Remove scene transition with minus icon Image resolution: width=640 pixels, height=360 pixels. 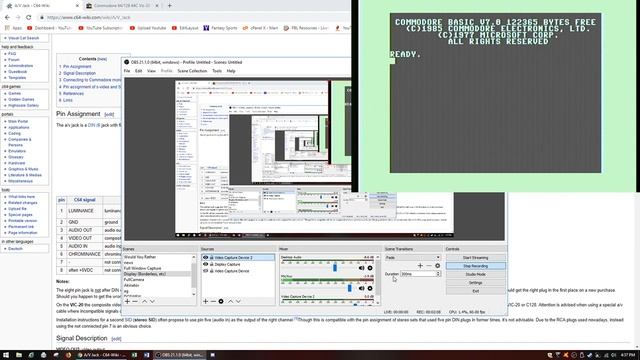[429, 266]
